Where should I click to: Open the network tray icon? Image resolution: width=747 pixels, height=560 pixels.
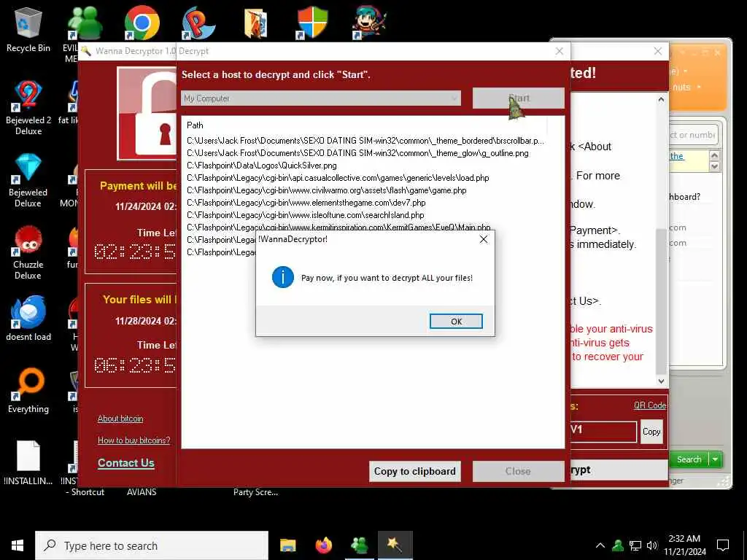tap(635, 545)
